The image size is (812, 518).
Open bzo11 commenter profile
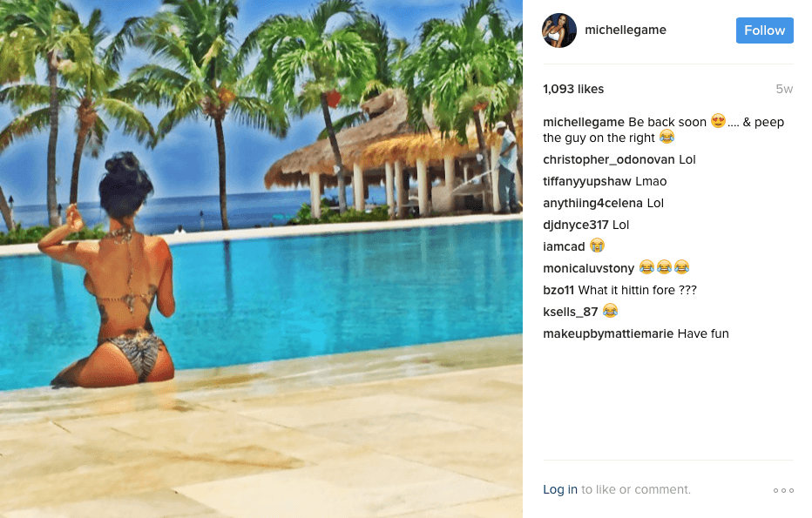(x=558, y=290)
